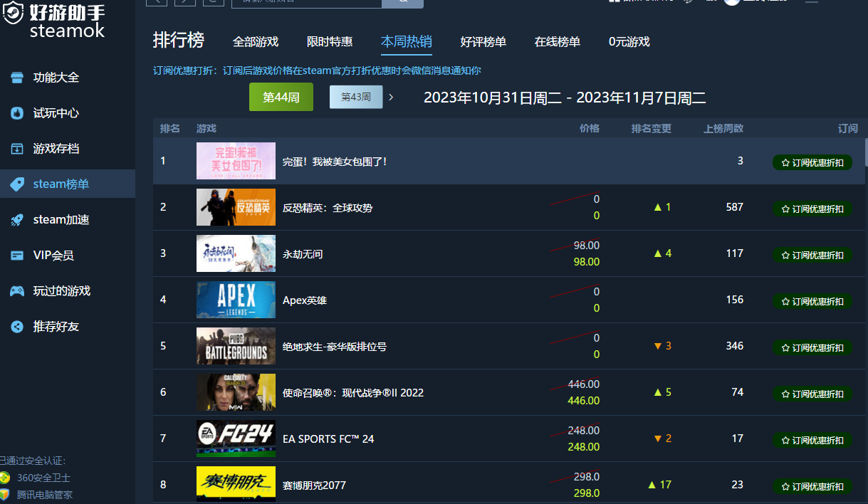The width and height of the screenshot is (868, 504).
Task: Click the arrow next to 第43周
Action: click(391, 97)
